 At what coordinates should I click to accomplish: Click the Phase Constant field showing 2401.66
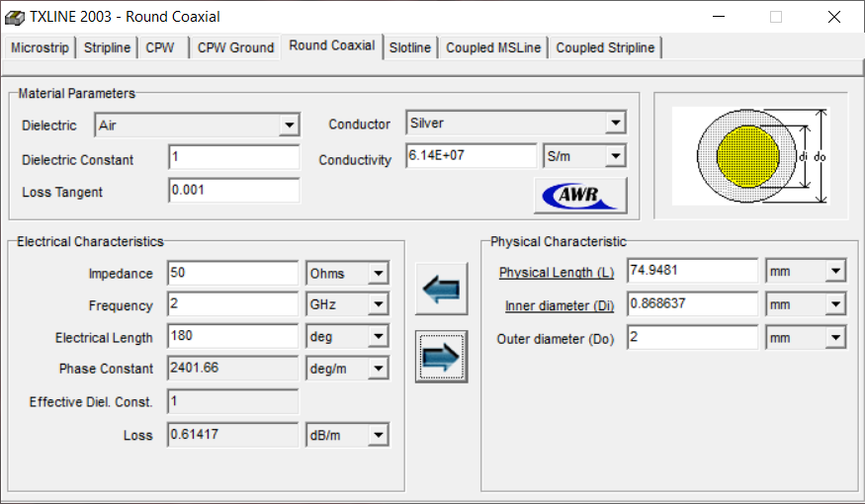232,368
